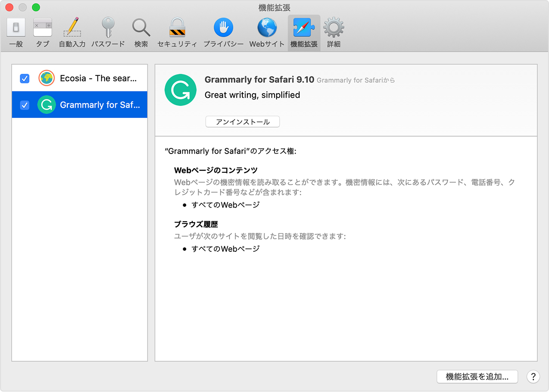
Task: Open the タブ (Tabs) preferences pane
Action: (x=42, y=33)
